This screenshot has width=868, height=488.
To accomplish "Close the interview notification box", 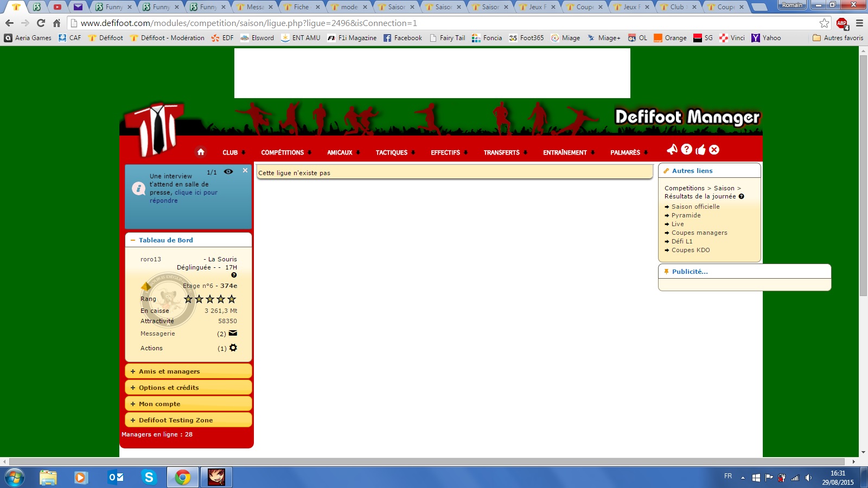I will click(x=245, y=170).
